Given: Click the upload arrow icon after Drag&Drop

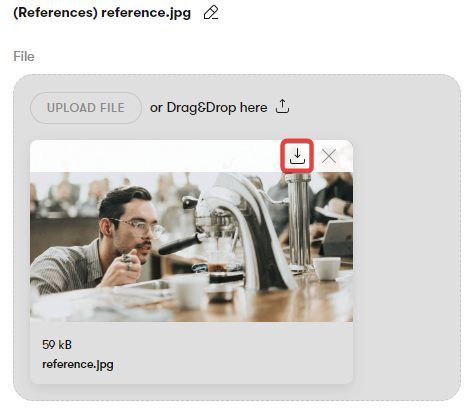Looking at the screenshot, I should coord(282,106).
